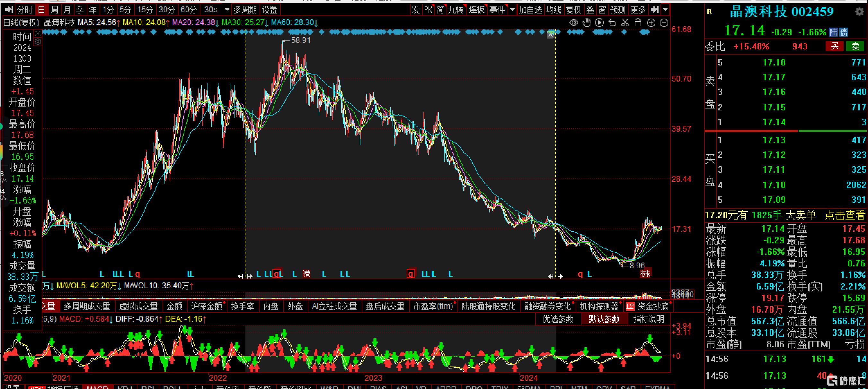Viewport: 868px width, 389px height.
Task: Click the selection range left handle arrows
Action: tap(245, 277)
